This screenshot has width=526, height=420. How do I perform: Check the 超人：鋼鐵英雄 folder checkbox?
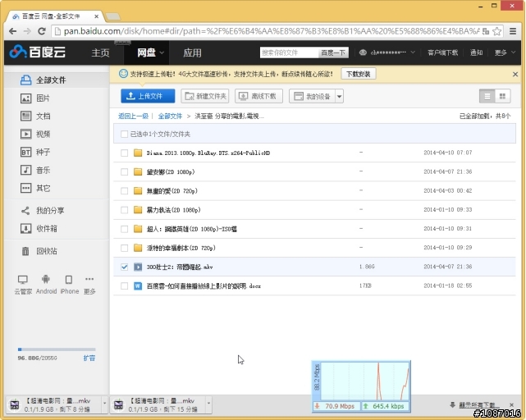(x=124, y=229)
